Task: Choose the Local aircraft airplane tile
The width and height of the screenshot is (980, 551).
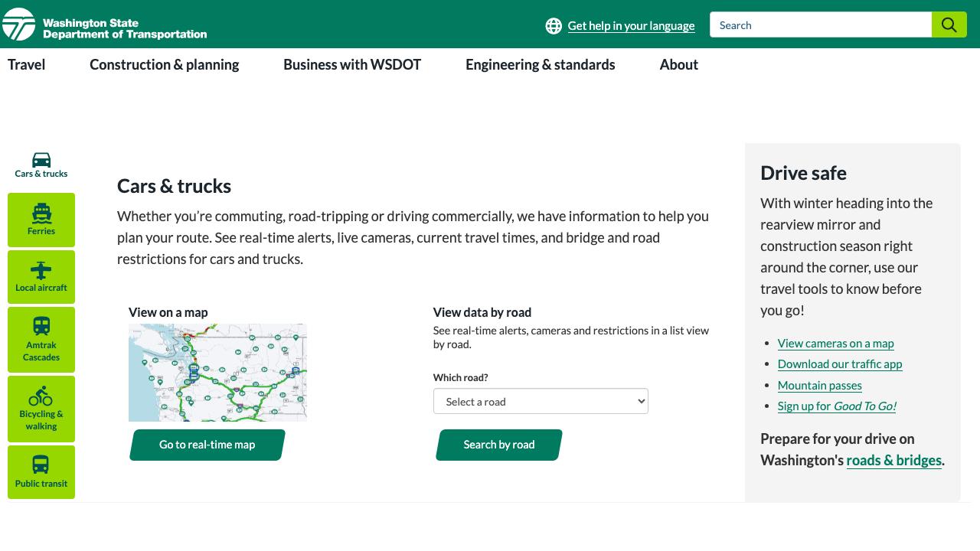Action: (41, 277)
